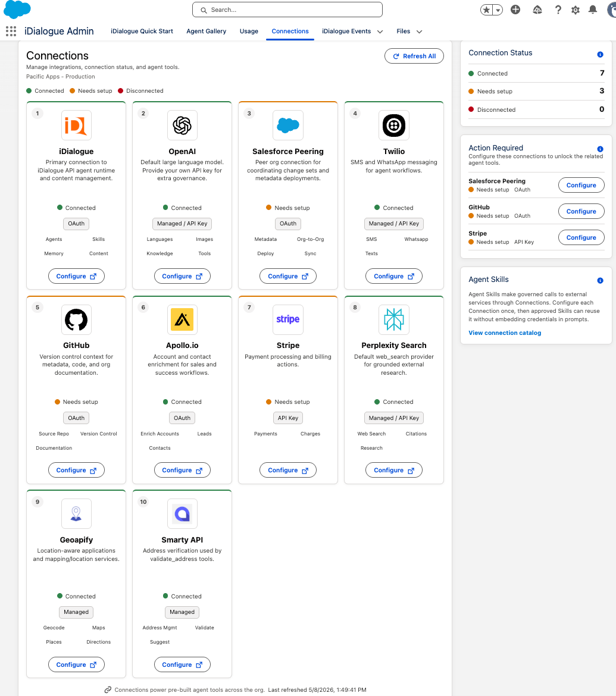Configure Salesforce Peering in Action Required
Image resolution: width=616 pixels, height=696 pixels.
click(x=581, y=185)
